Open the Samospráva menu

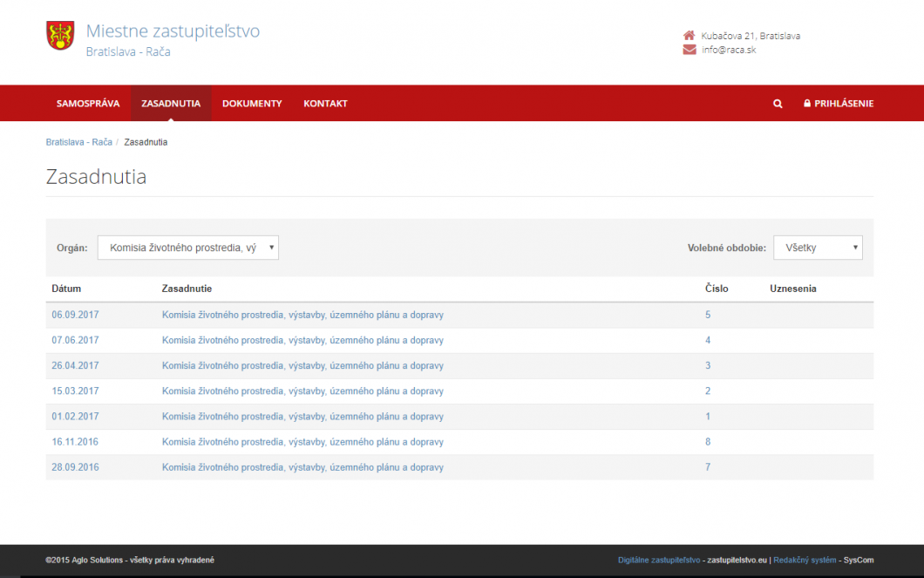point(88,104)
